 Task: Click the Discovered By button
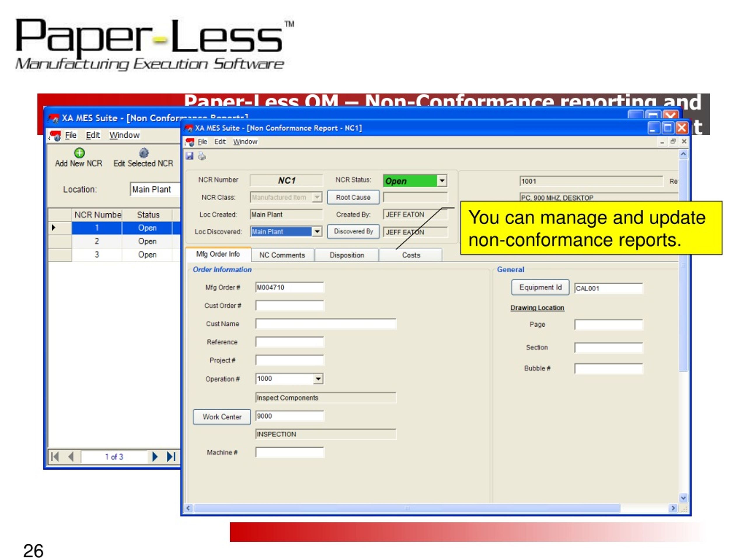click(x=353, y=232)
